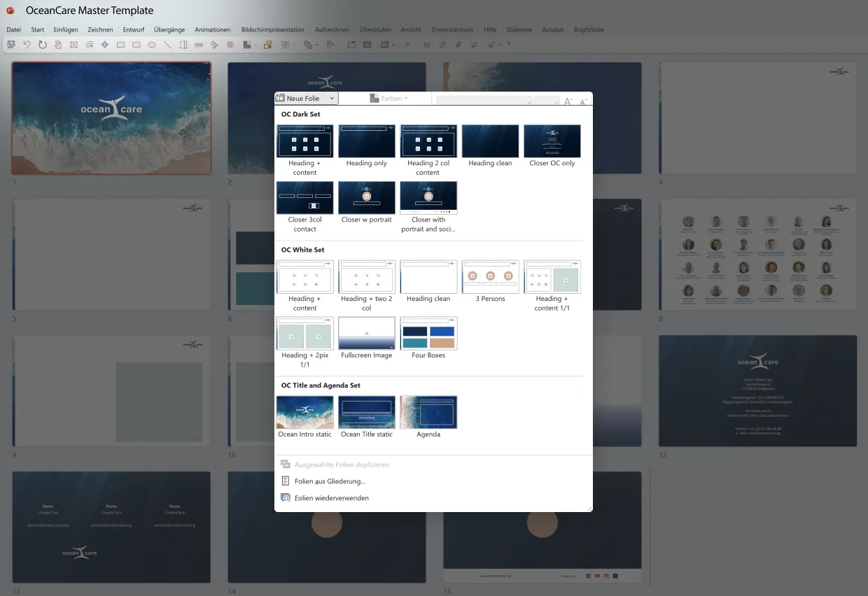Switch to the Animationen ribbon tab

212,29
